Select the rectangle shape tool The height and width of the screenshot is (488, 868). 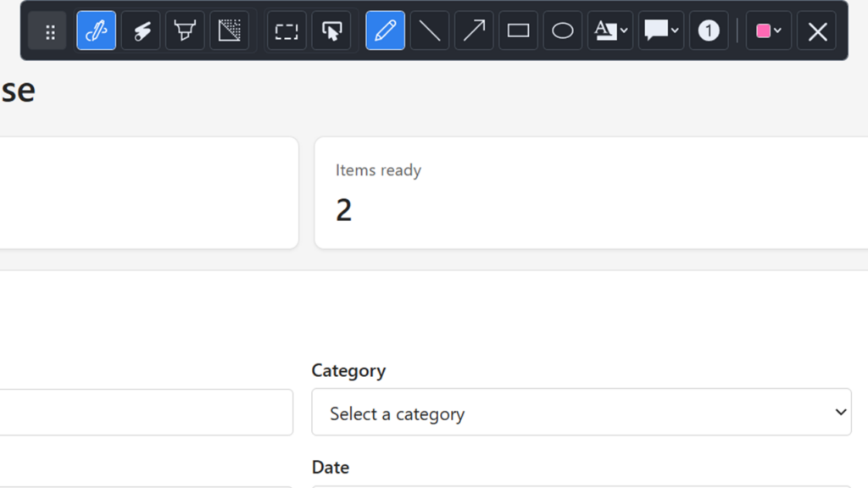(518, 31)
